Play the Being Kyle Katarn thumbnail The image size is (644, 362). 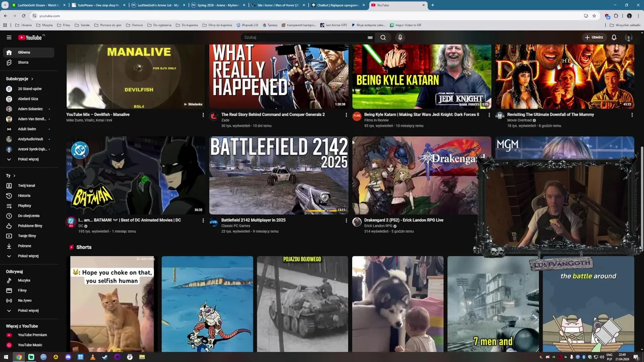pos(422,76)
